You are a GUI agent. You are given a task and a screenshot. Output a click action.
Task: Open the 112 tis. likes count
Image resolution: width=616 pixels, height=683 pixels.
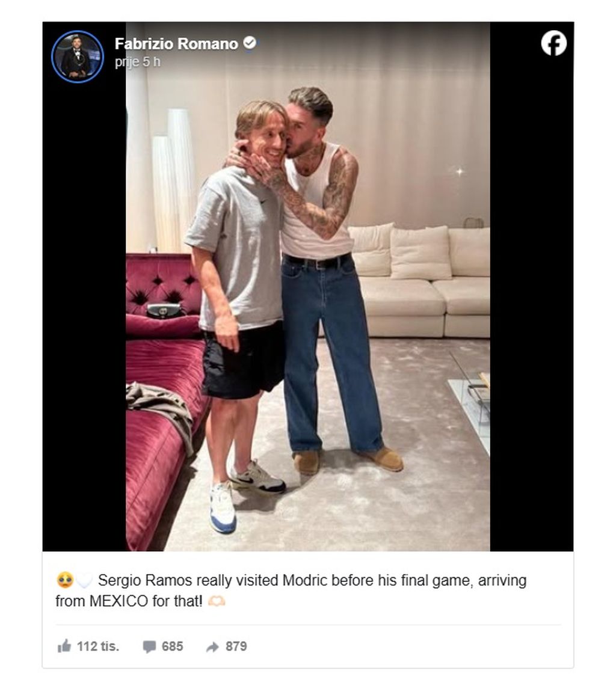(x=98, y=646)
